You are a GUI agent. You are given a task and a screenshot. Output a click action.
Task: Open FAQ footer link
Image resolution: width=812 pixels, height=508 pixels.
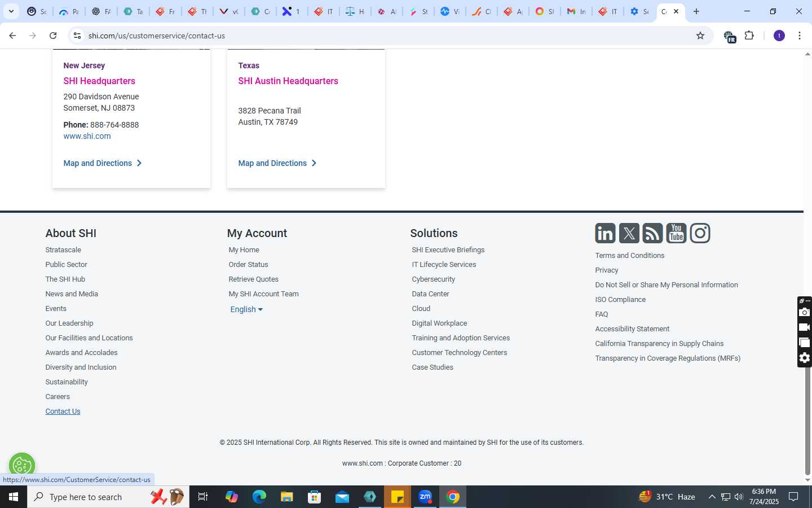coord(602,314)
